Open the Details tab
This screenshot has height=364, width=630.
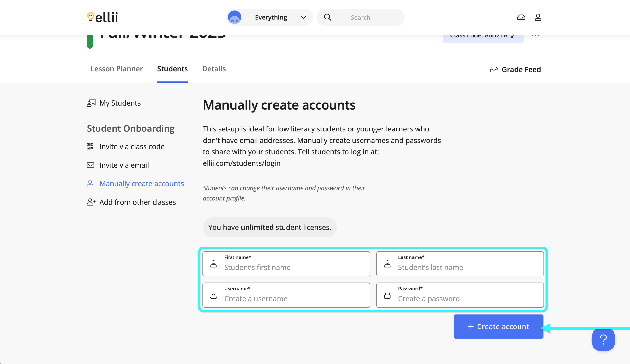(214, 69)
